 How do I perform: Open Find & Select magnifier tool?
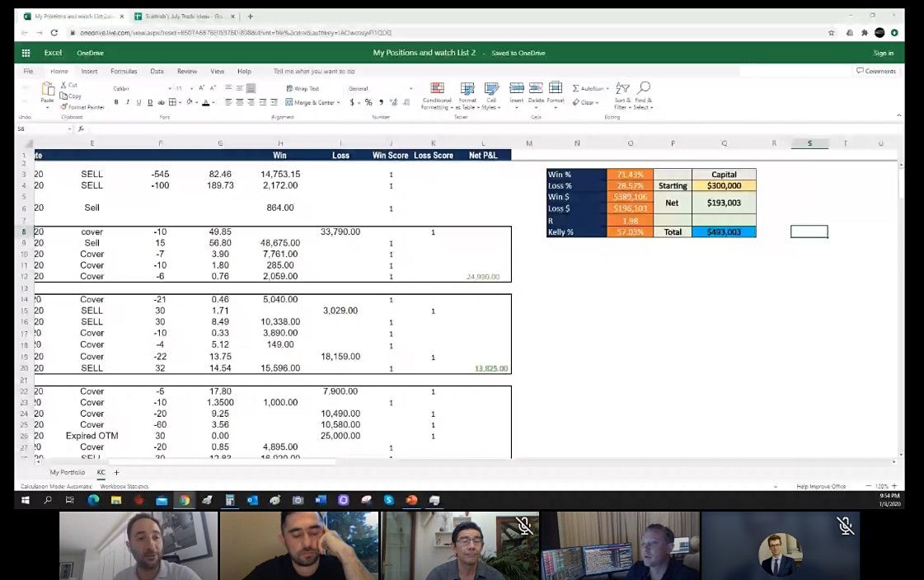643,89
